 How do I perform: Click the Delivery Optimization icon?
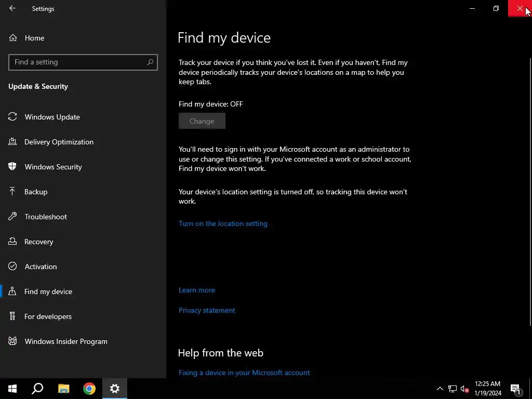coord(12,142)
